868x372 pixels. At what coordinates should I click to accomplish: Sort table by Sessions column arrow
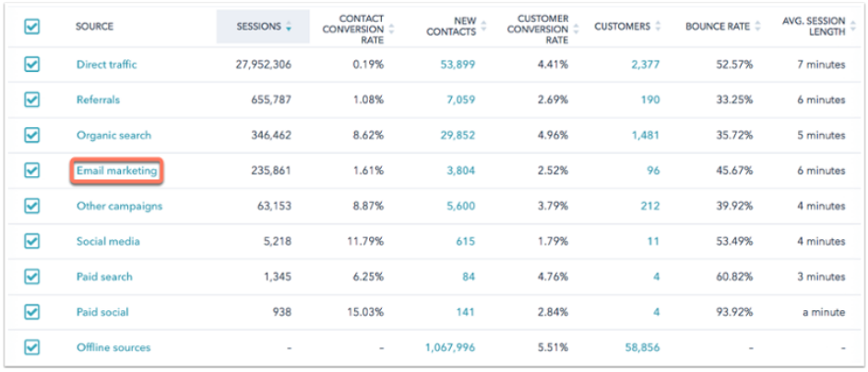click(289, 28)
